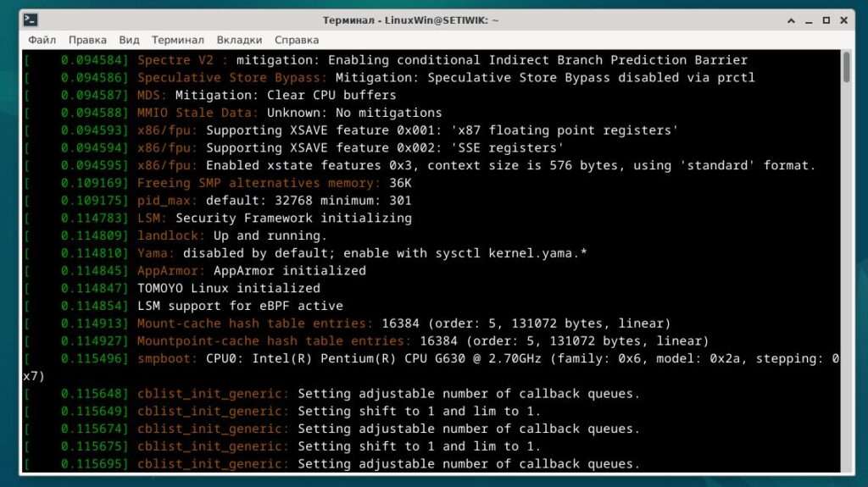
Task: Click 'Pentium(R) CPU G630 @ 2.70GHz' text
Action: 431,358
